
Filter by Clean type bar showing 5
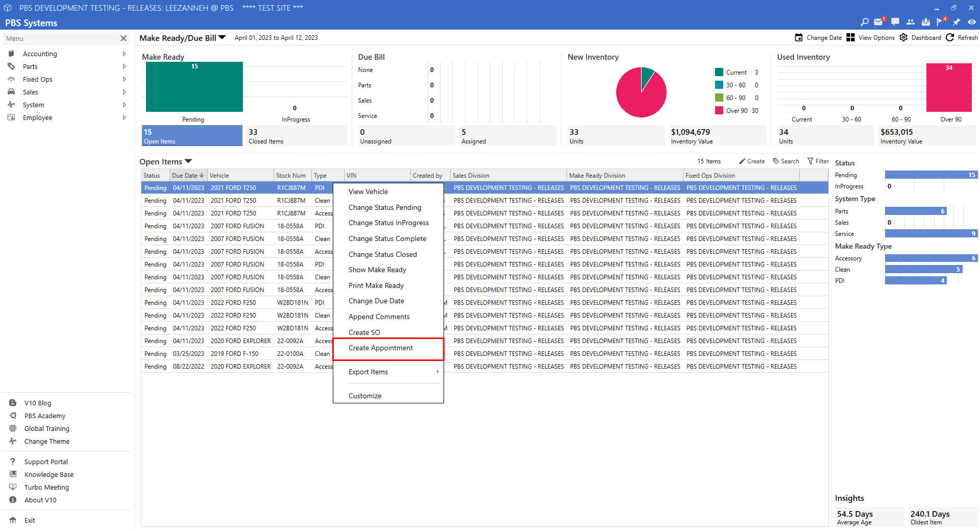923,269
